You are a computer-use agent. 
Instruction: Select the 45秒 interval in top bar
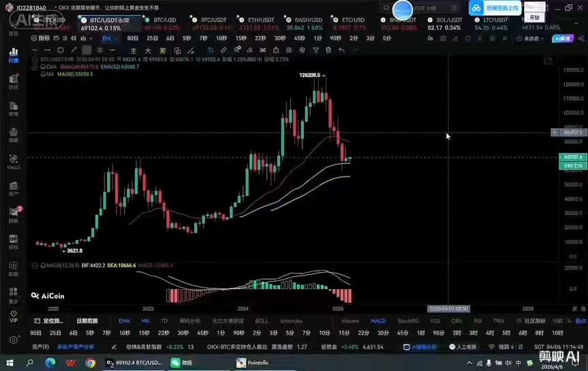[299, 38]
